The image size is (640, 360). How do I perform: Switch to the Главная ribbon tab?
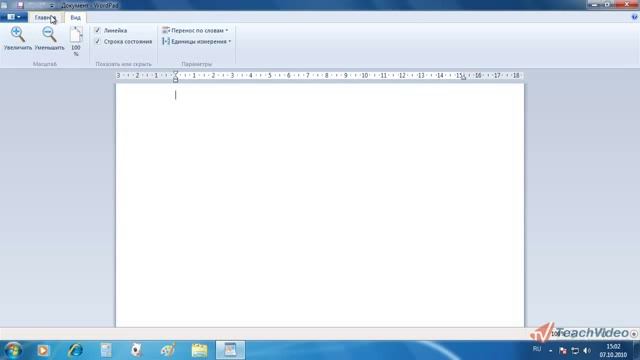45,18
